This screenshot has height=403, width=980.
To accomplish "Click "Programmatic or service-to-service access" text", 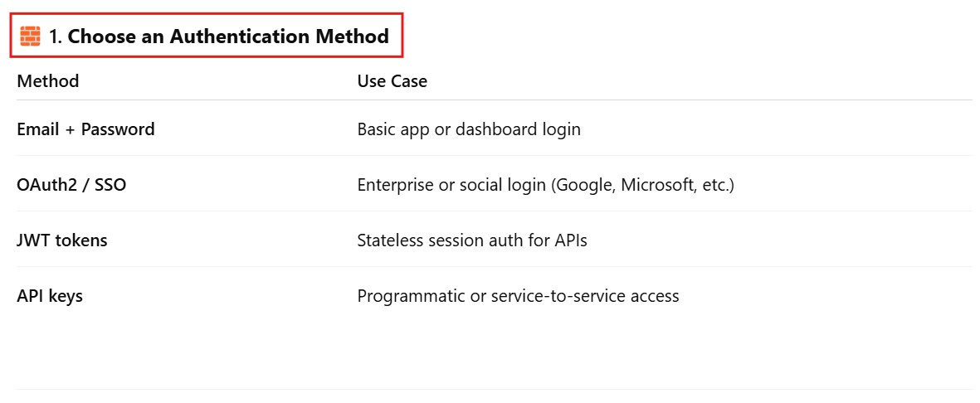I will pyautogui.click(x=518, y=296).
